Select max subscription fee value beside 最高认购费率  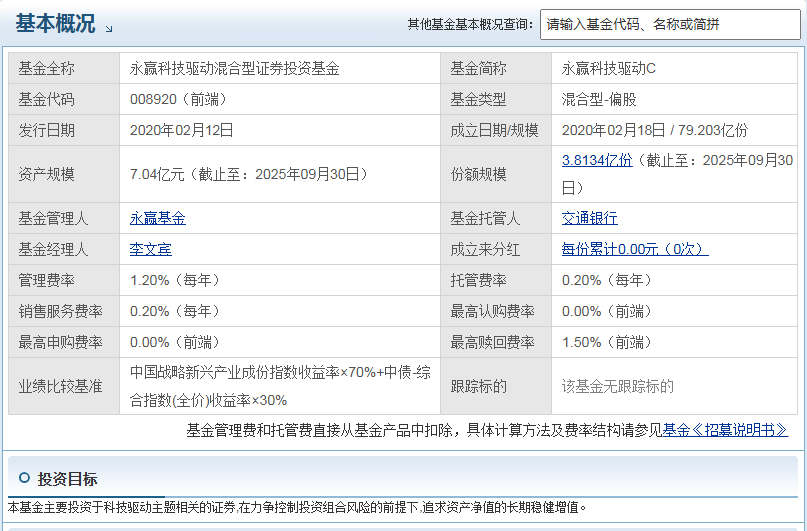pyautogui.click(x=607, y=311)
